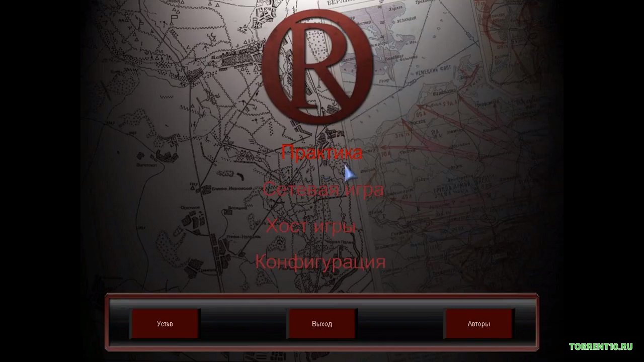The width and height of the screenshot is (644, 362).
Task: Select the Практика menu item
Action: 321,152
